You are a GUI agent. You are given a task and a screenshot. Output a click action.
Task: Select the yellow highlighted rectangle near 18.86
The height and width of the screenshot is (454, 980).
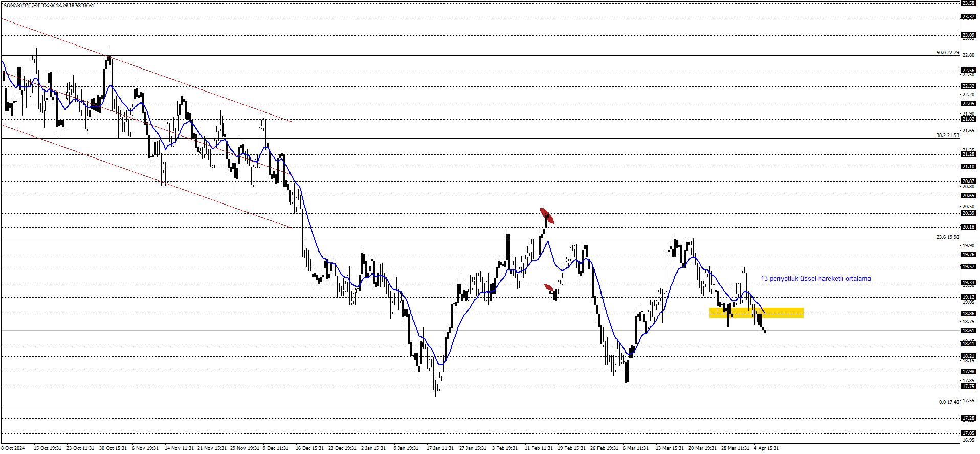pyautogui.click(x=756, y=313)
